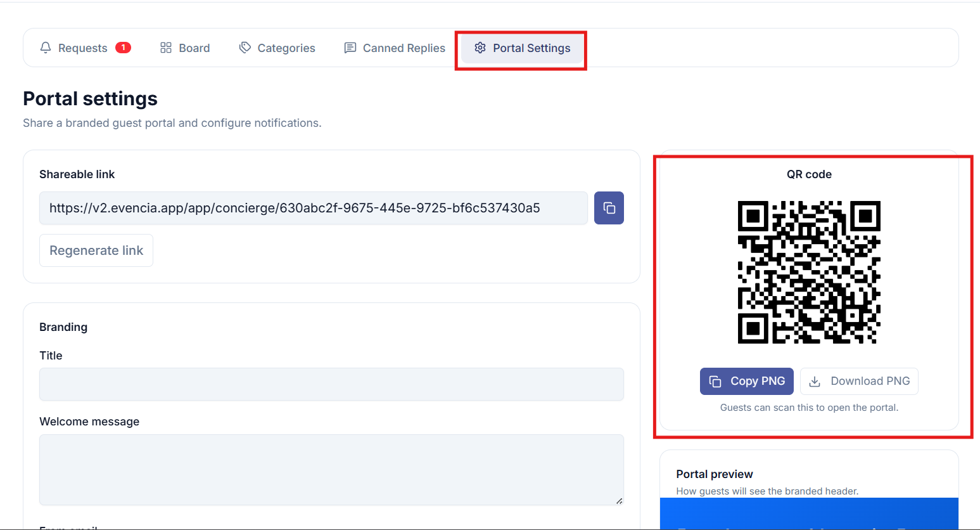Click the red notification badge on Requests
The width and height of the screenshot is (980, 530).
(123, 48)
